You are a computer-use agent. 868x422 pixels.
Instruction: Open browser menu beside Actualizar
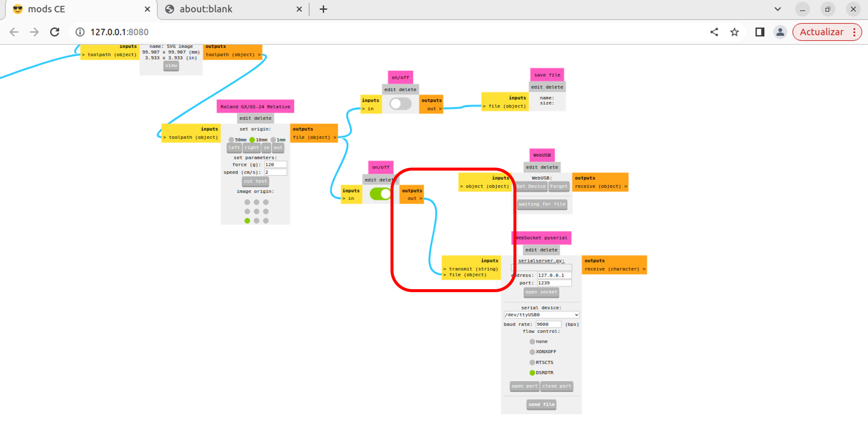[854, 32]
